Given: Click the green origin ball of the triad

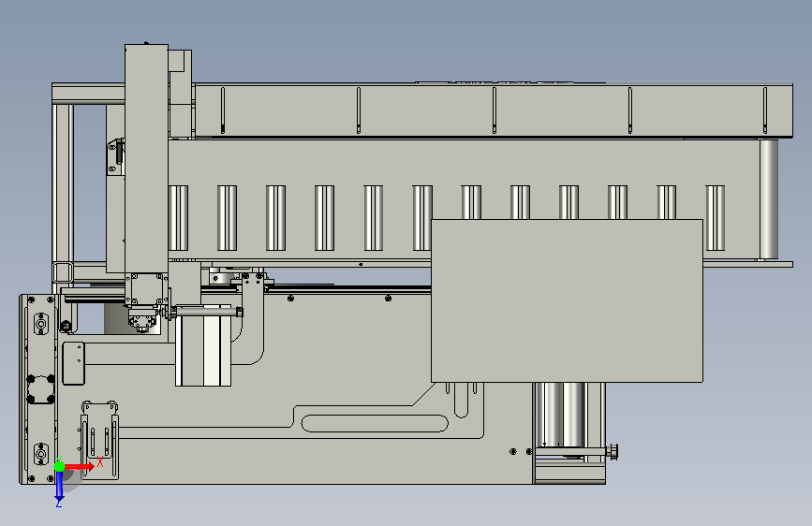Looking at the screenshot, I should point(59,466).
